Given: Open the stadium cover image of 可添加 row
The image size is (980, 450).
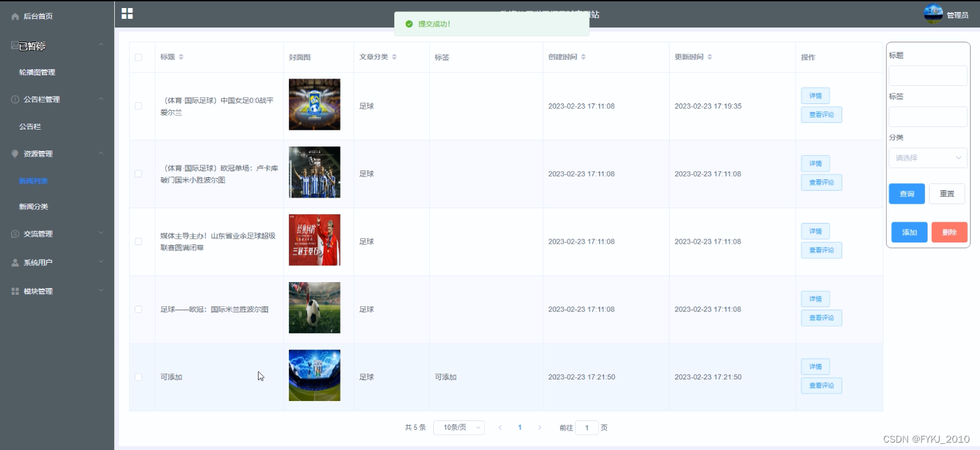Looking at the screenshot, I should pos(314,375).
